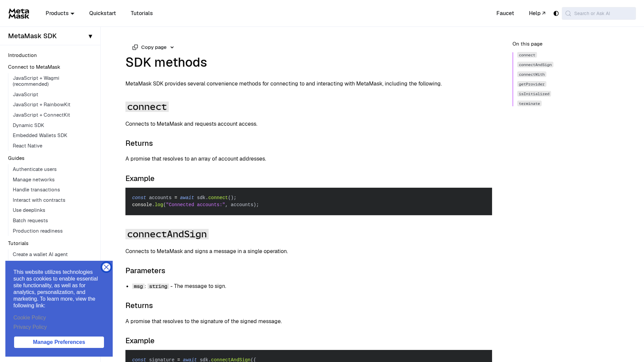This screenshot has height=362, width=644.
Task: Open Handle transactions guide
Action: point(37,190)
